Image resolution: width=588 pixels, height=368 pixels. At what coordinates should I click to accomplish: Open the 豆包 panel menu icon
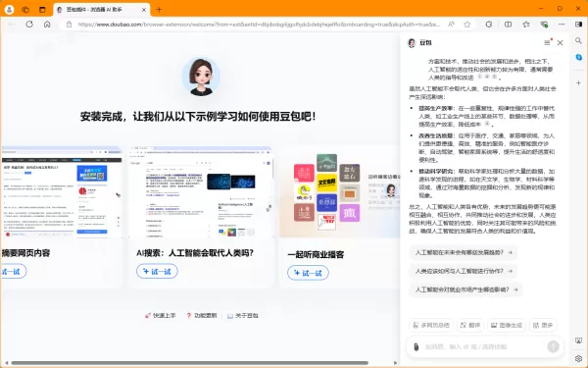coord(547,43)
